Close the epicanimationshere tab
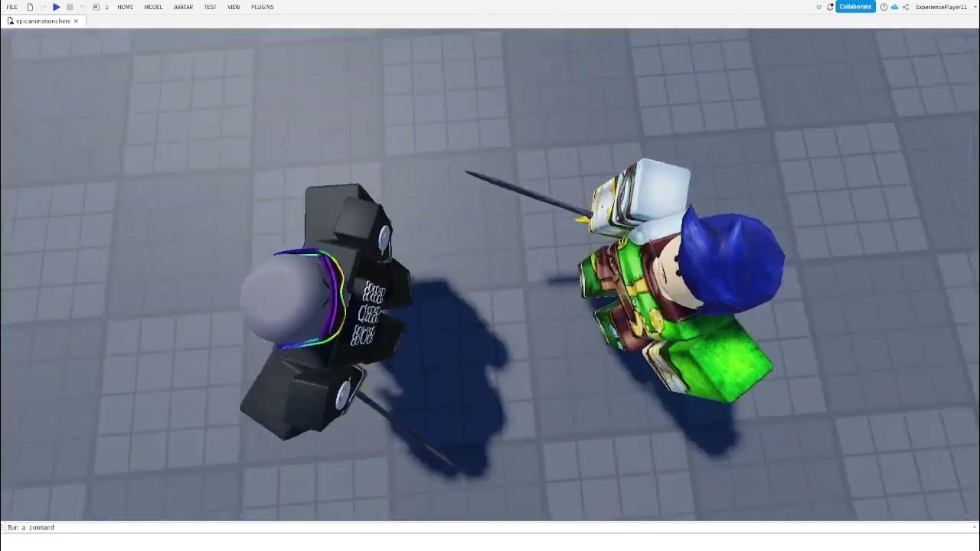 pyautogui.click(x=76, y=21)
